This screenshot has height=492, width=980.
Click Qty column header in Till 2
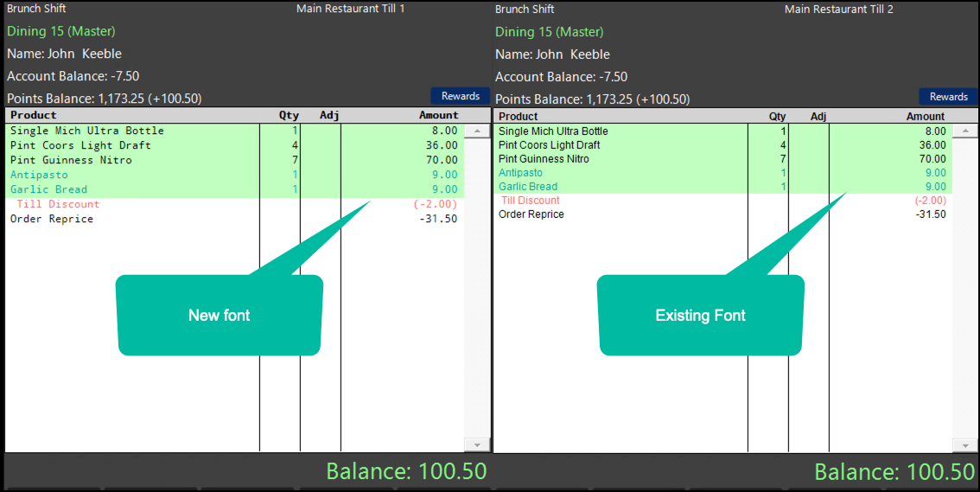778,116
